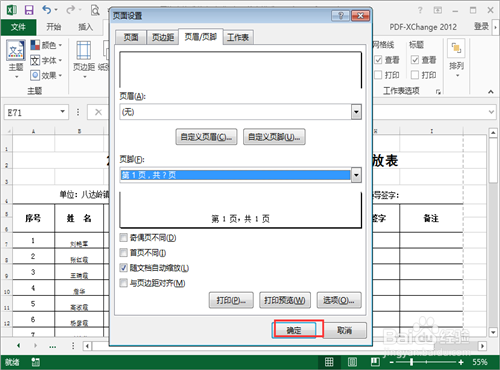
Task: Cancel formula entry with the X icon
Action: pyautogui.click(x=98, y=112)
